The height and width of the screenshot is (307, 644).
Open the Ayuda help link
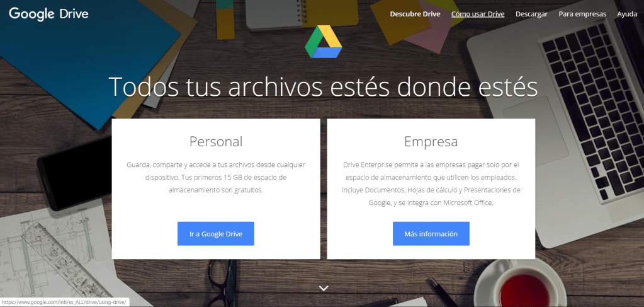click(x=627, y=14)
